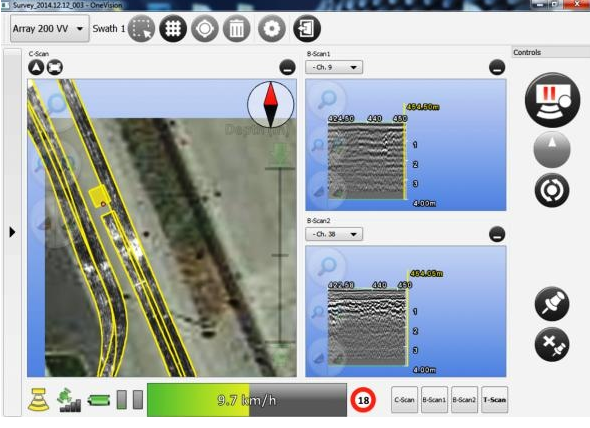Switch to the T-Scan view
Viewport: 590px width, 428px height.
(x=495, y=400)
